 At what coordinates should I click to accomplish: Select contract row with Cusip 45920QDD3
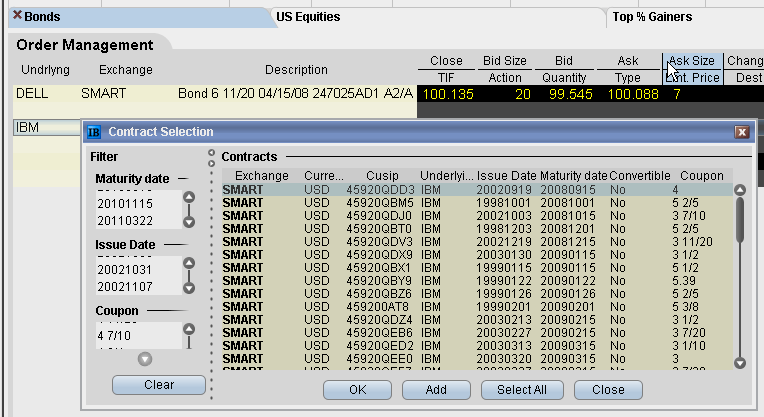point(478,190)
